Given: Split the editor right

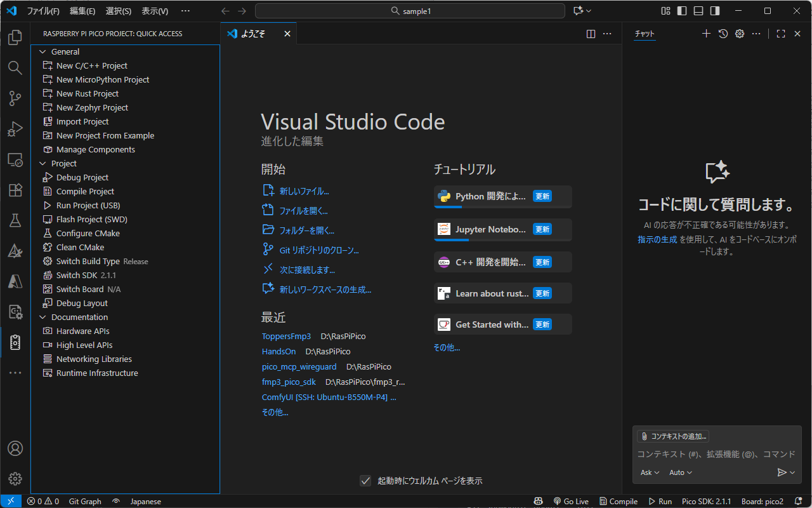Looking at the screenshot, I should coord(591,34).
